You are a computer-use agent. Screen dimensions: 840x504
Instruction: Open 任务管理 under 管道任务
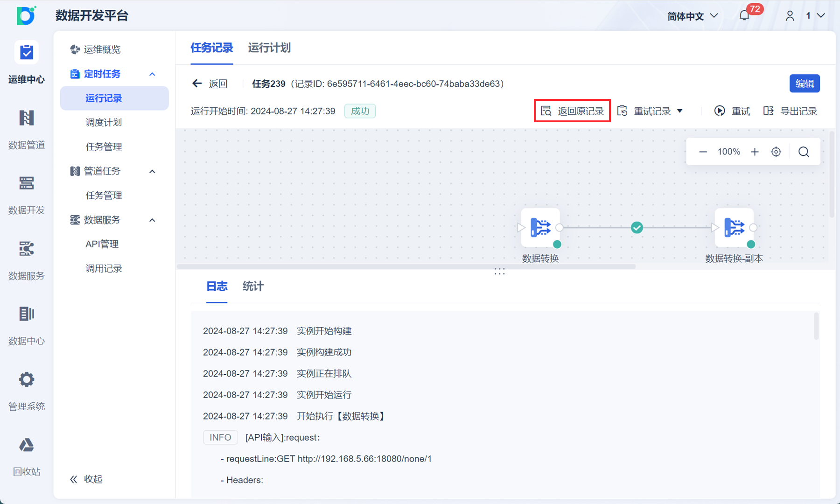pos(104,195)
